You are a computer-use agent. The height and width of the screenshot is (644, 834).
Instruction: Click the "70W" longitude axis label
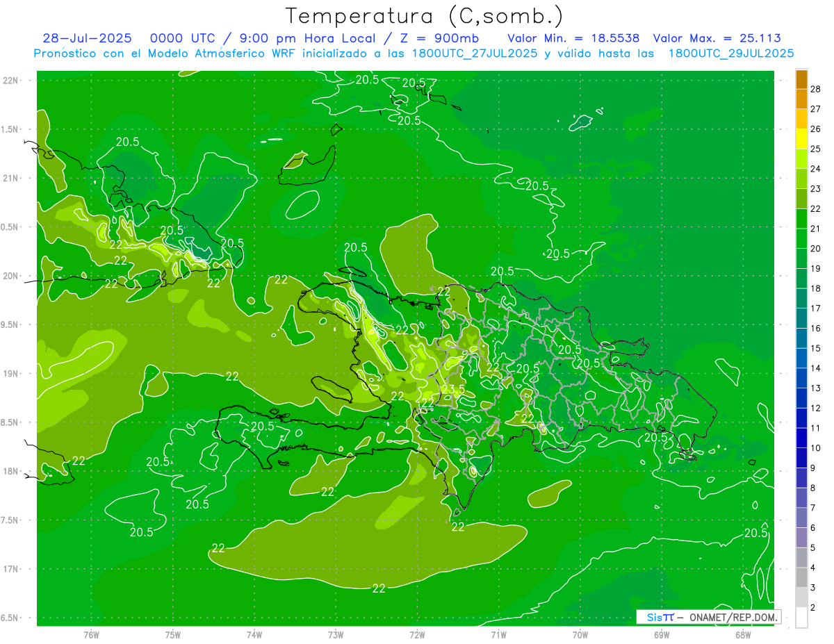tap(580, 634)
